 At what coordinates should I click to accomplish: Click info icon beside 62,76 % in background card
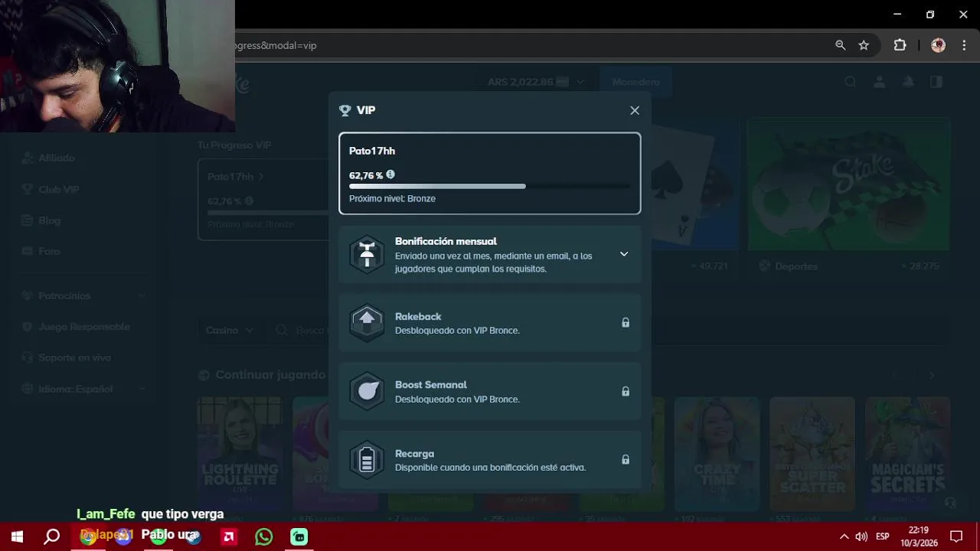point(249,201)
